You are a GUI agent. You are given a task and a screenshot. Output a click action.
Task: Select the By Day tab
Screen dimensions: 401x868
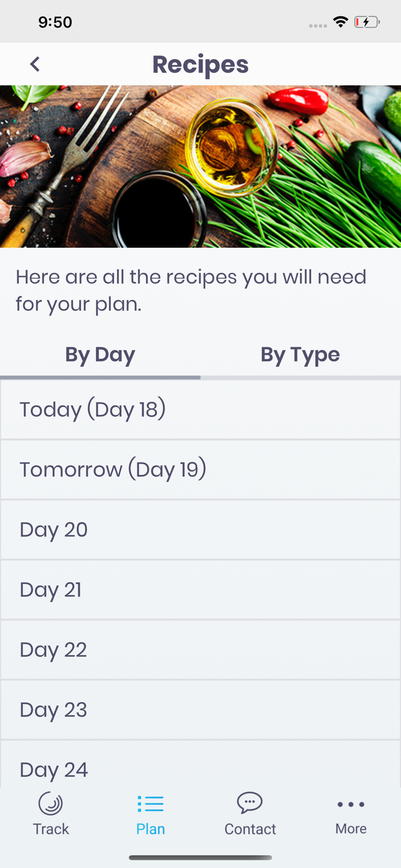(x=100, y=354)
